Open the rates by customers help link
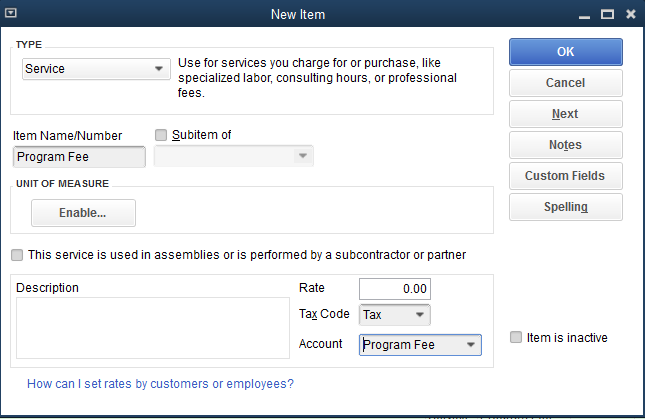645x419 pixels. (160, 384)
